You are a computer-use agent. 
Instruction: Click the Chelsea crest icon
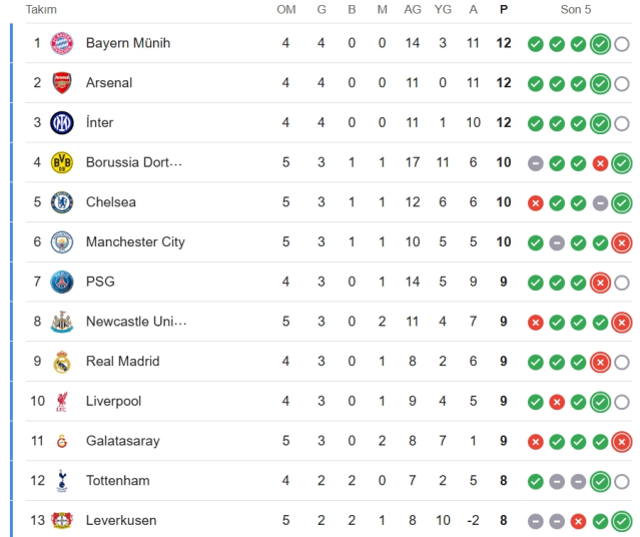(x=62, y=202)
